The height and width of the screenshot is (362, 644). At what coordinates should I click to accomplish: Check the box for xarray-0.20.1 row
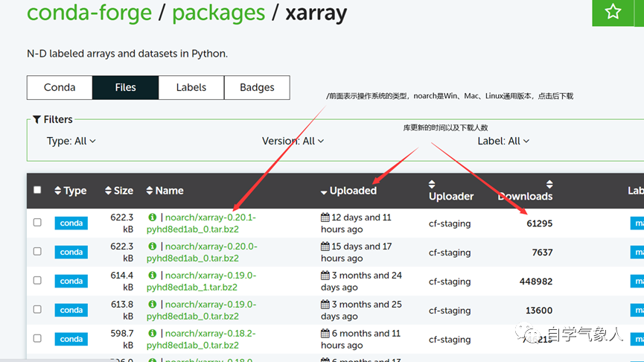coord(37,222)
